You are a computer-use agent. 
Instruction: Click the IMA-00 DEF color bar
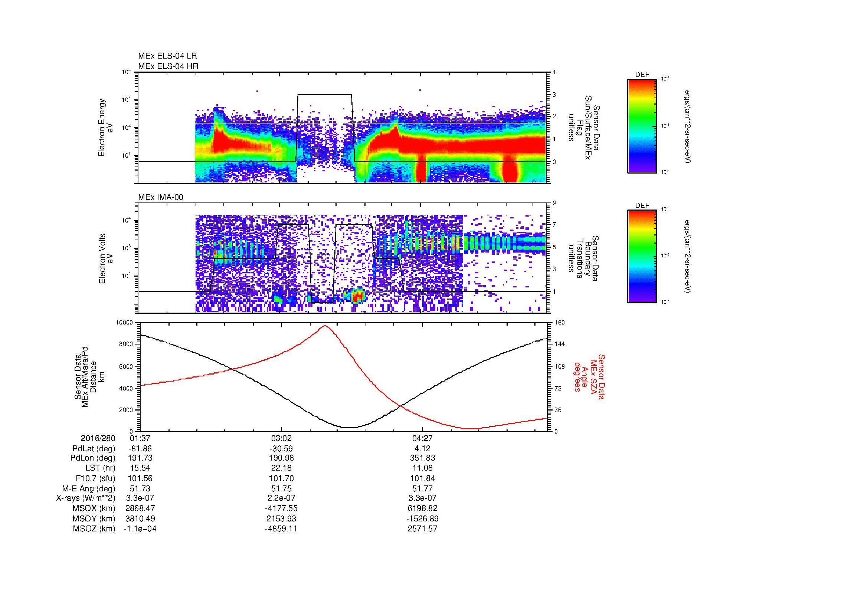642,257
